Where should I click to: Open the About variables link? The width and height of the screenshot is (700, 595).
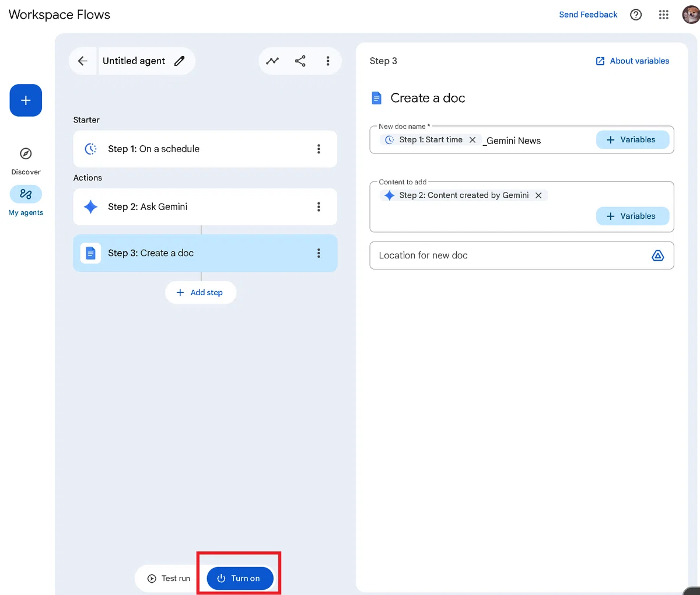click(632, 61)
